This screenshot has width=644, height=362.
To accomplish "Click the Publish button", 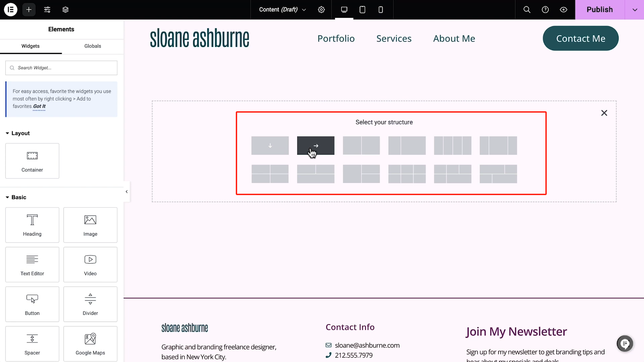I will (599, 10).
